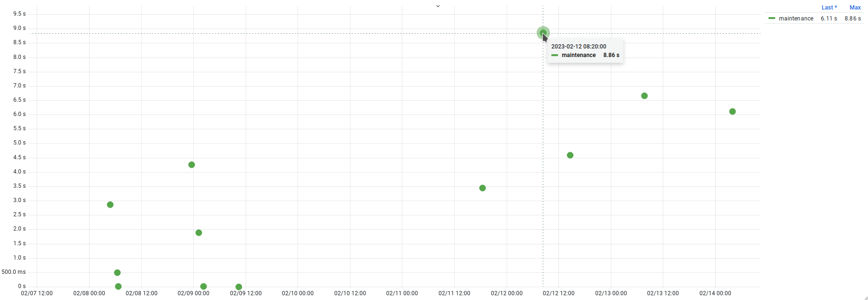868x300 pixels.
Task: Select the highlighted 8.86 s data point
Action: coord(543,33)
